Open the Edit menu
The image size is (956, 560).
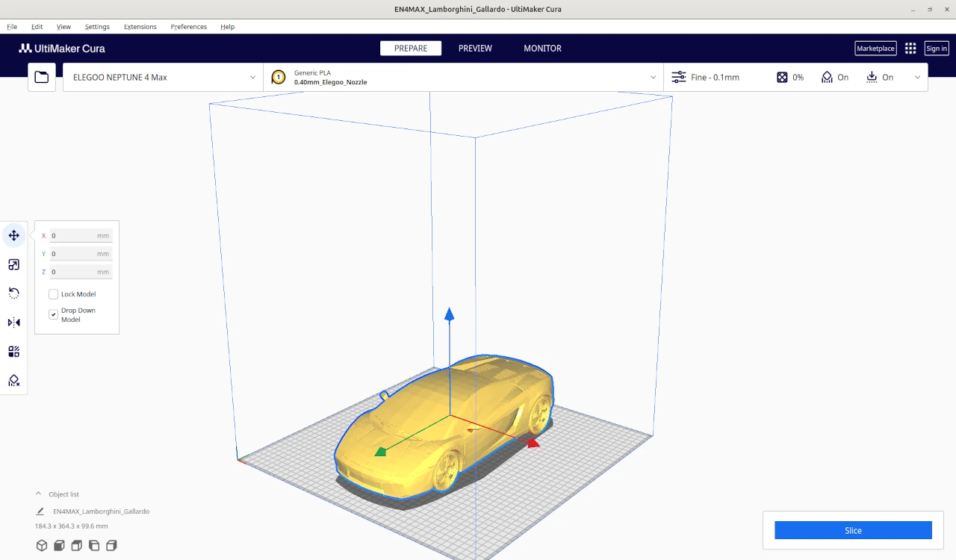point(37,27)
